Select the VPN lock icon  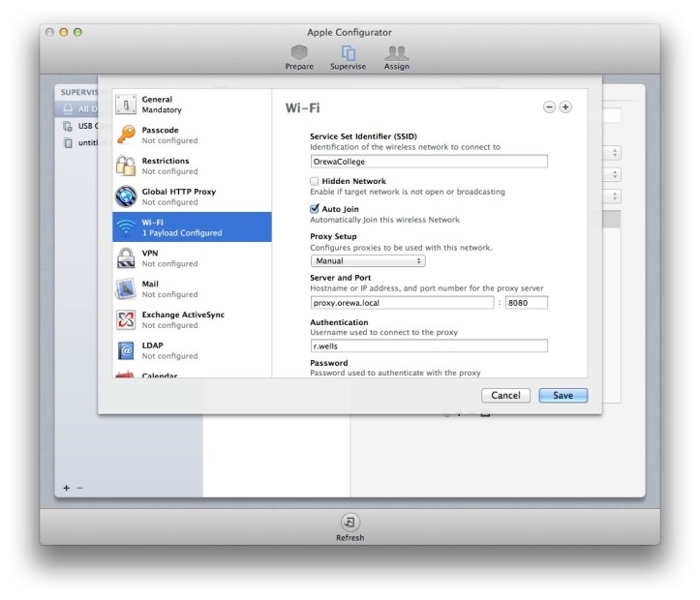(x=126, y=257)
